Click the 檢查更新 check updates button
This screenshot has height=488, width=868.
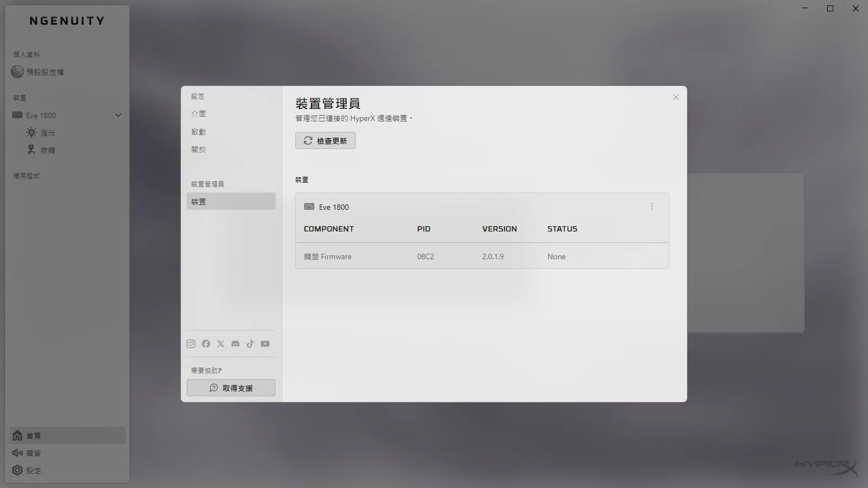click(325, 140)
